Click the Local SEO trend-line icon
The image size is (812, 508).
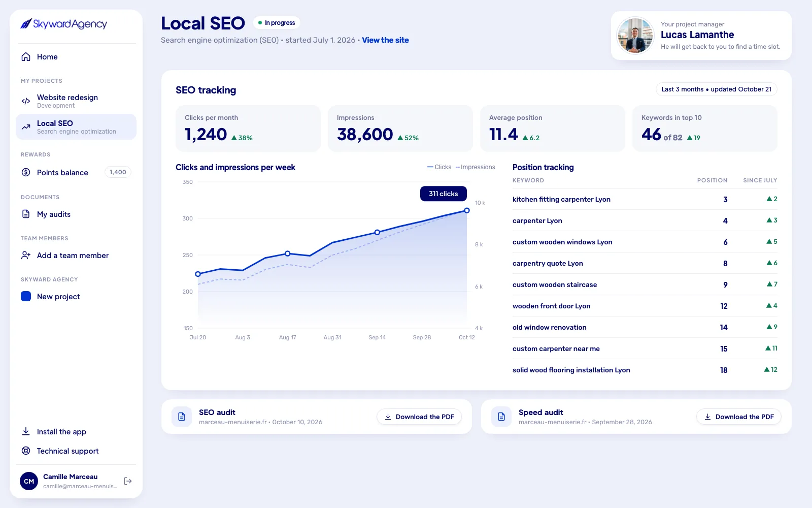26,127
